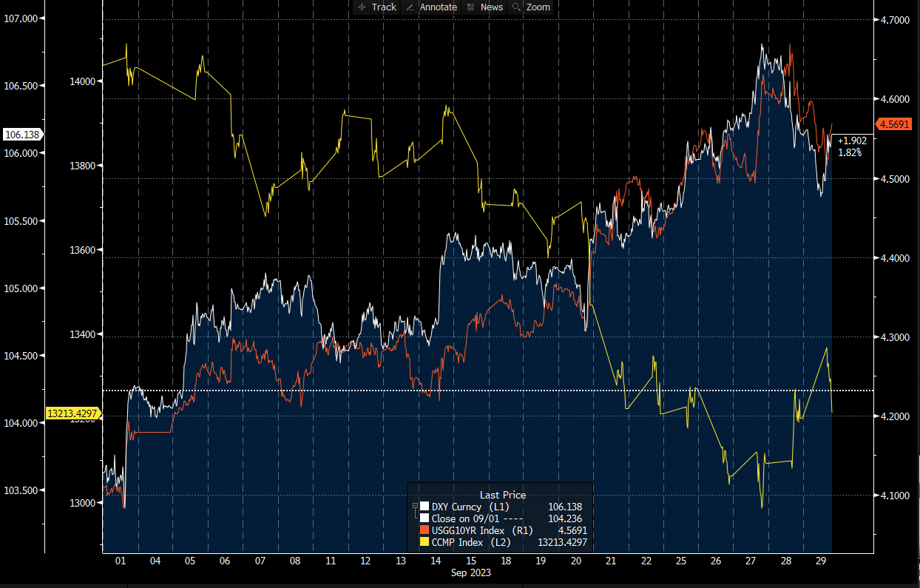Click date 14 on the time axis
920x588 pixels.
click(436, 561)
